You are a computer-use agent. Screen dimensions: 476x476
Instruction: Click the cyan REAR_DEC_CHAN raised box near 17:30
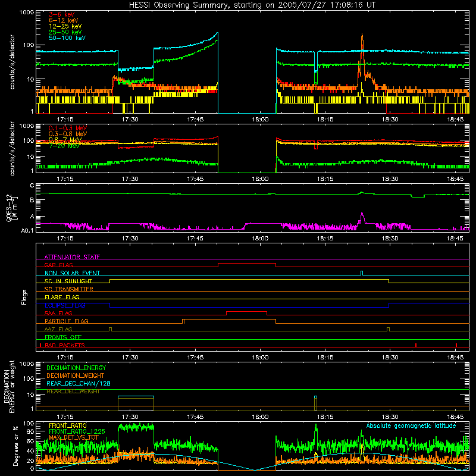(136, 396)
